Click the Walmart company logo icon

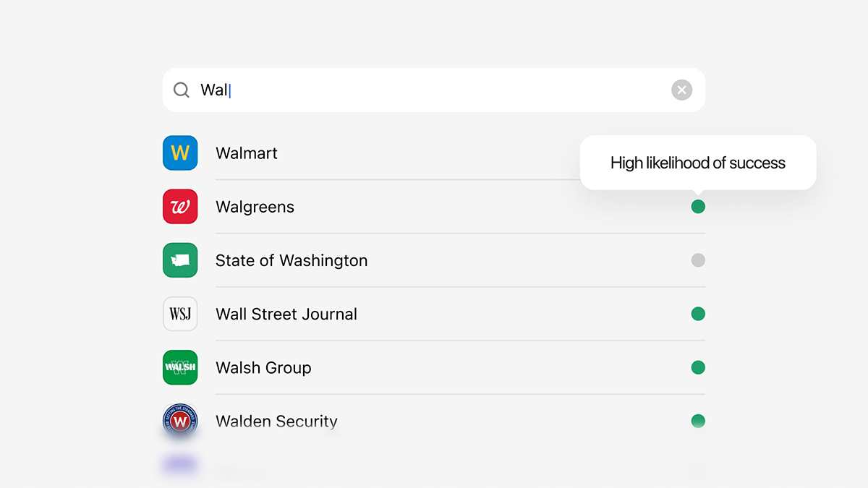180,153
